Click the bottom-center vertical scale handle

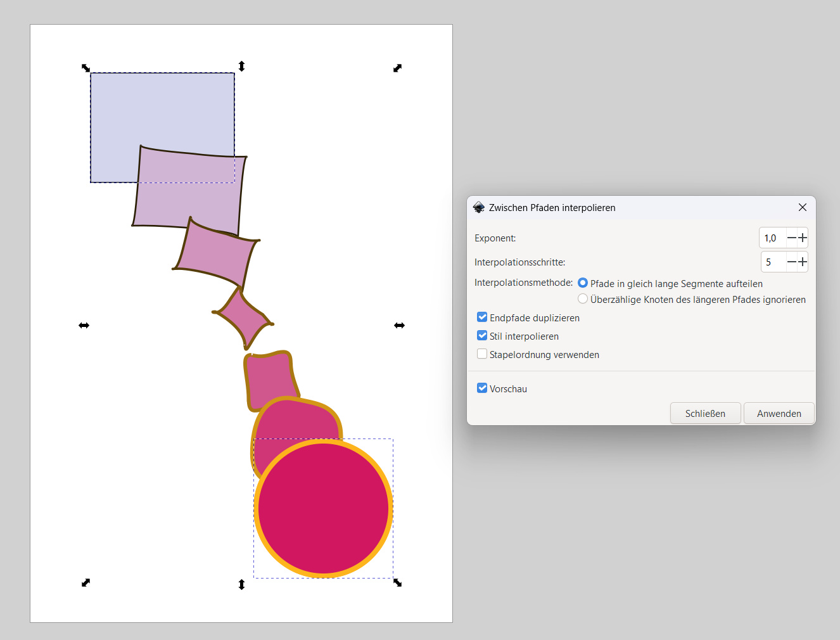tap(241, 584)
